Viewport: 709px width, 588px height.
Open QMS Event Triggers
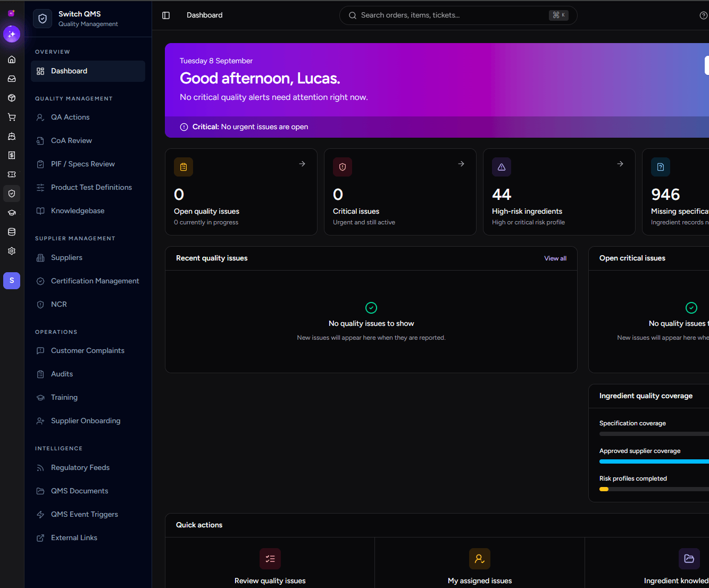click(x=88, y=515)
